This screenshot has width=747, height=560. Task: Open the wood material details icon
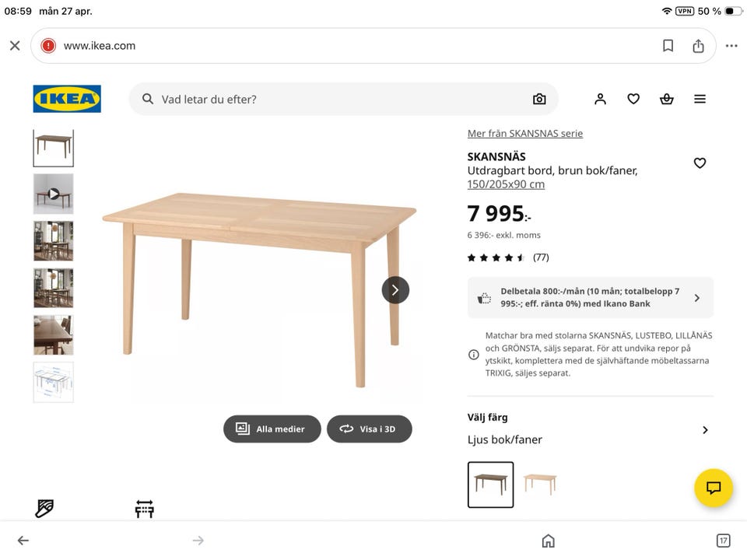[x=44, y=509]
